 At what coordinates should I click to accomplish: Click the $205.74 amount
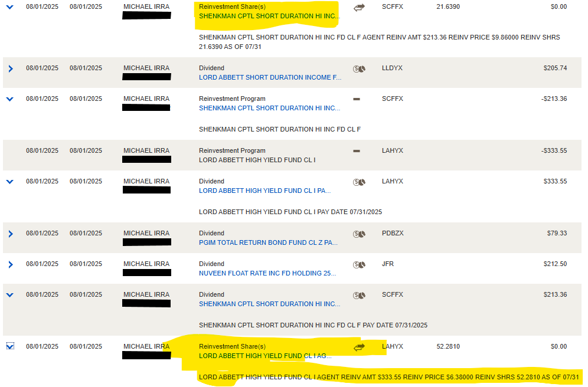pos(555,68)
